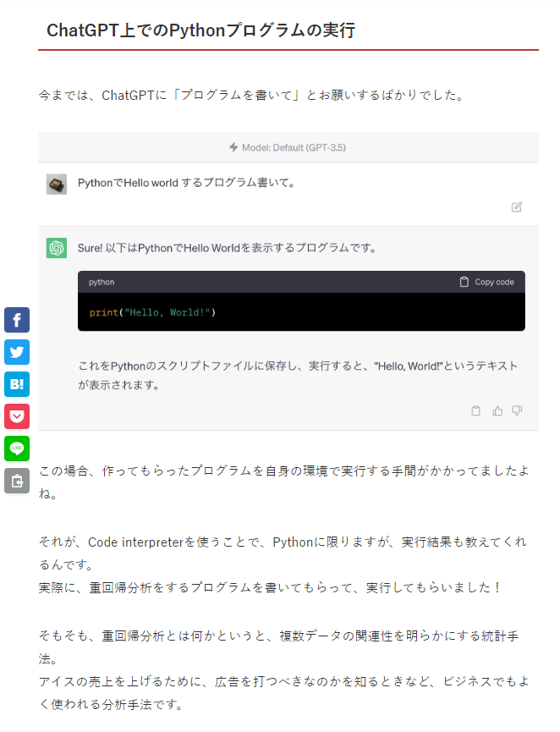
Task: Click the Sure! response text line
Action: [228, 248]
